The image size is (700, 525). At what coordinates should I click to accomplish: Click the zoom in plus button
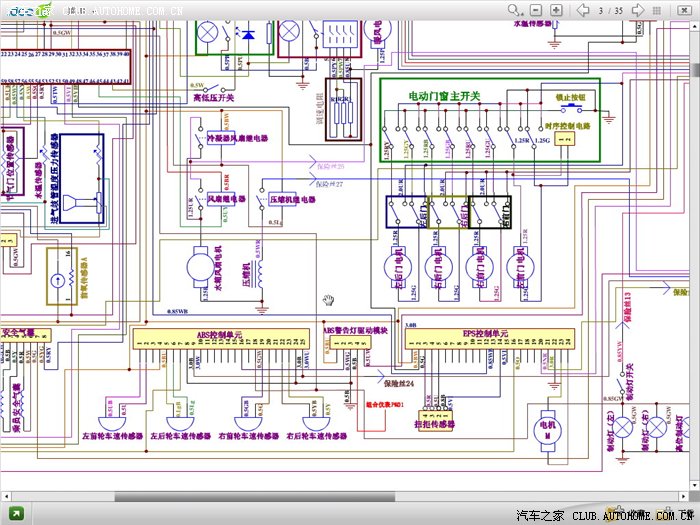[557, 10]
